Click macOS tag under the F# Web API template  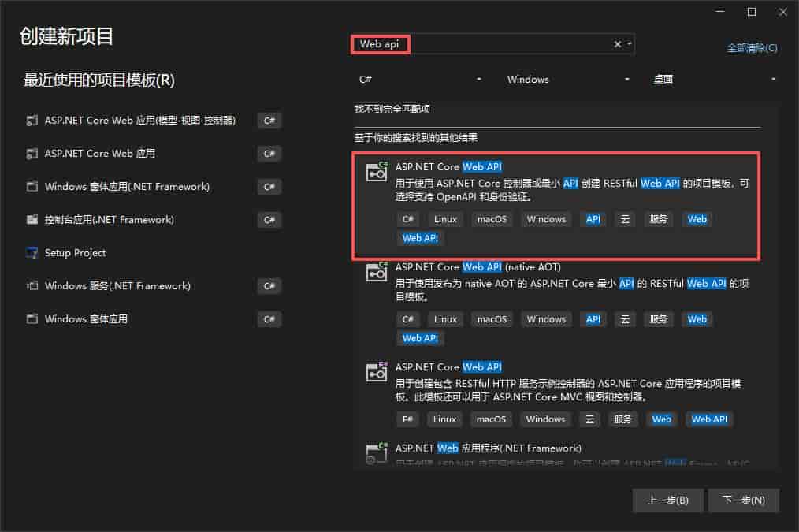pyautogui.click(x=491, y=419)
